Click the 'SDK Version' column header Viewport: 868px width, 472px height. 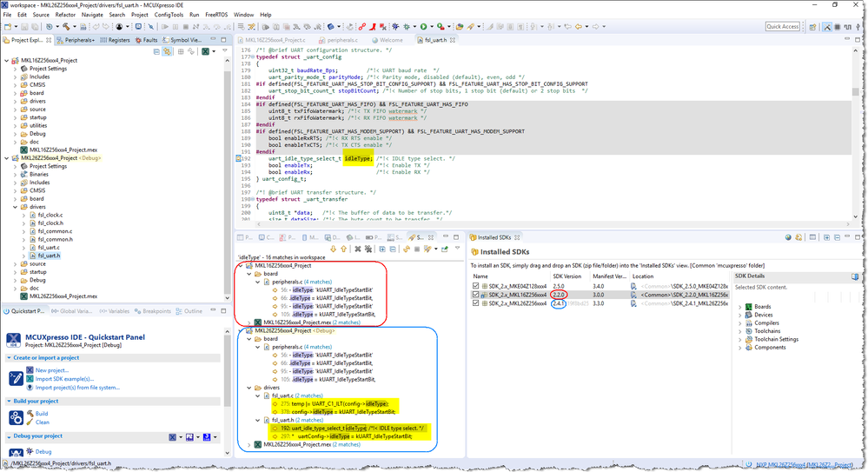[567, 276]
